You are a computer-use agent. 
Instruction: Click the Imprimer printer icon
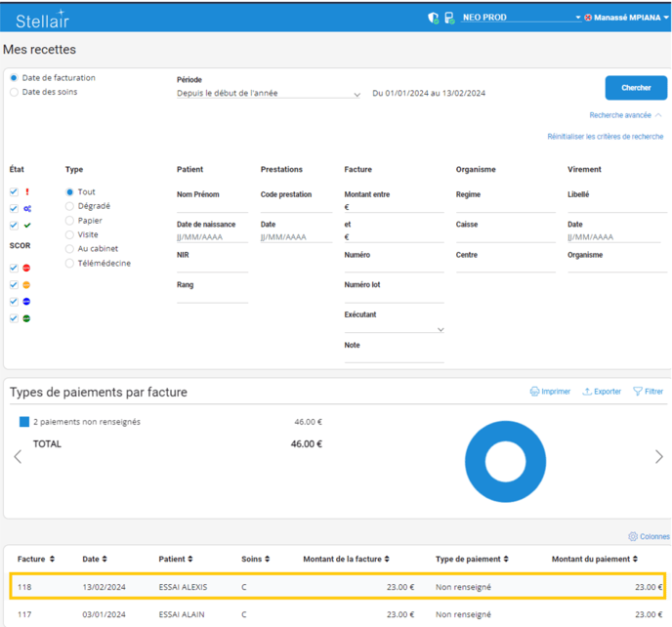coord(534,392)
